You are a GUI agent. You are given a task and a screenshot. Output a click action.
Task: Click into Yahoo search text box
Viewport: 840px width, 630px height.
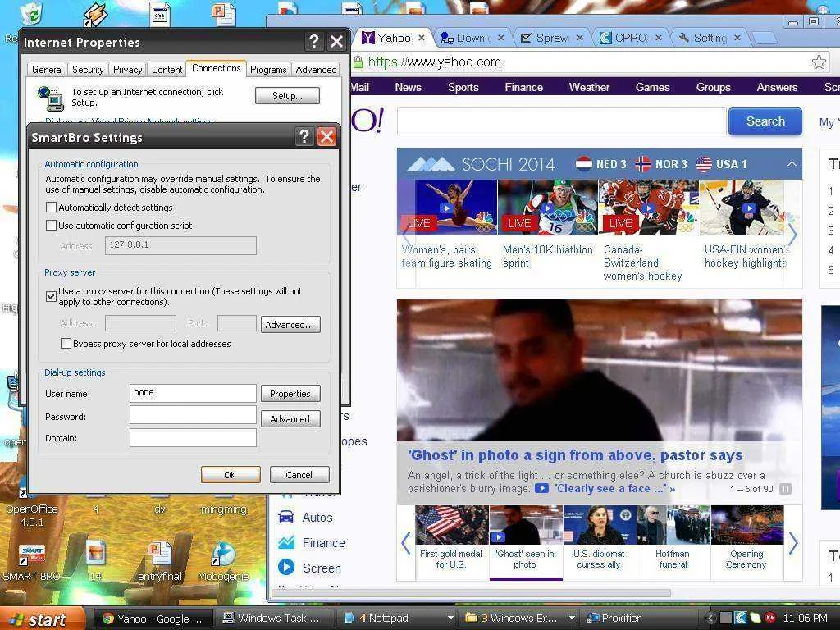click(561, 121)
